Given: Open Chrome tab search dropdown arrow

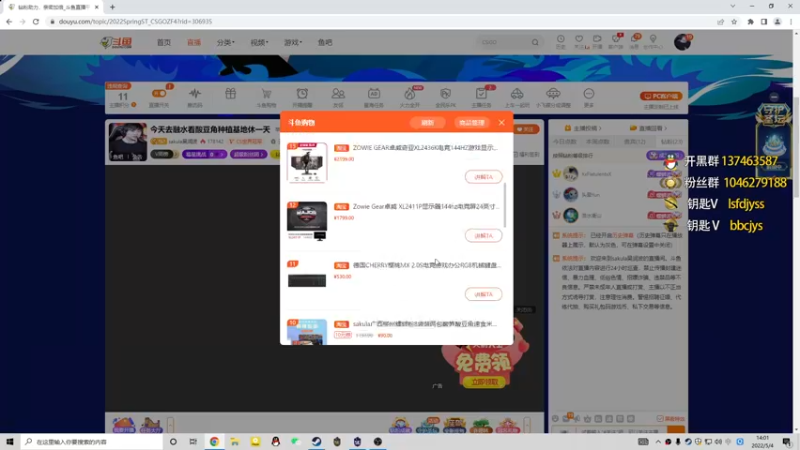Looking at the screenshot, I should coord(733,7).
